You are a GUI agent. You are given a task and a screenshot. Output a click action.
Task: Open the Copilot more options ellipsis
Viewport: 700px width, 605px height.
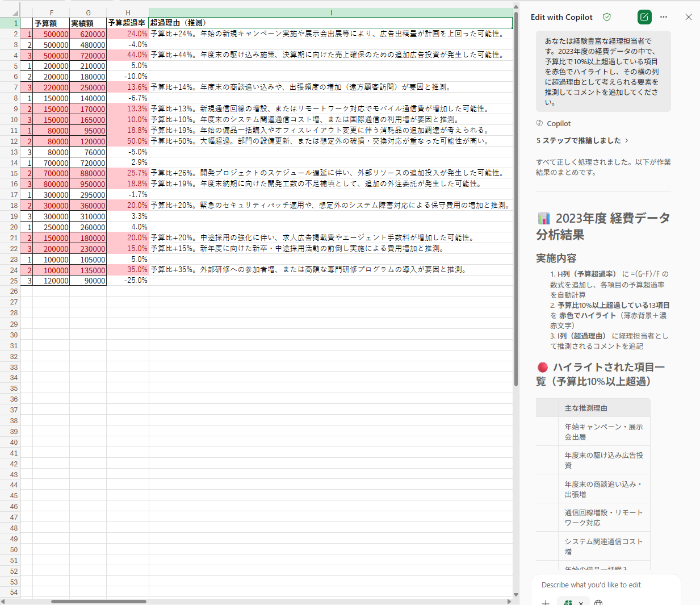click(664, 17)
